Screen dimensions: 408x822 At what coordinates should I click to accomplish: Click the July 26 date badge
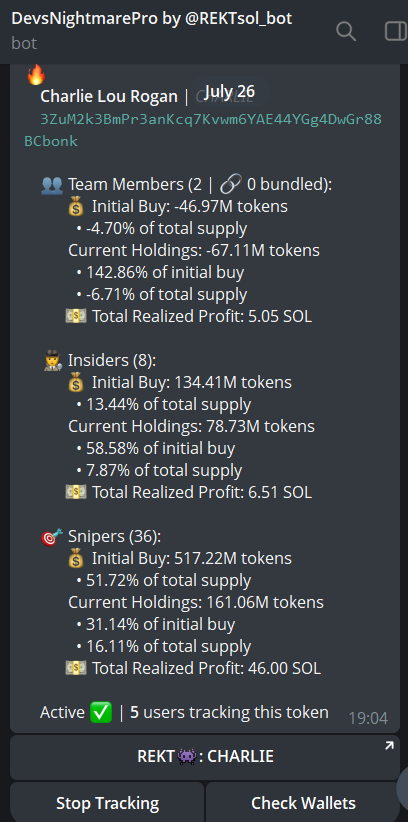tap(229, 92)
